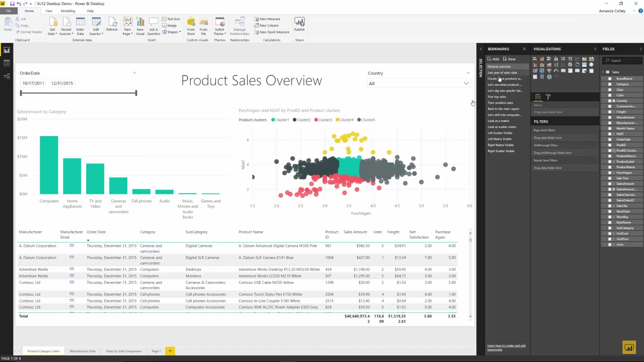Switch to Report view in left sidebar
Screen dimensions: 644x362
7,50
